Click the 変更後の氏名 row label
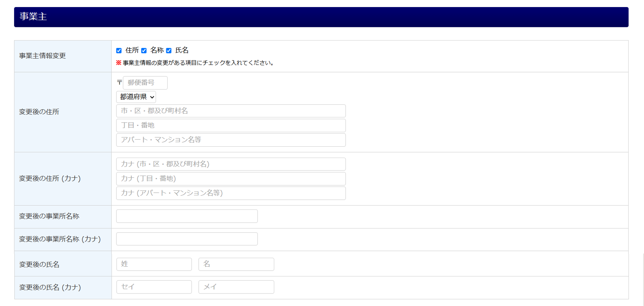This screenshot has height=306, width=644. coord(39,264)
